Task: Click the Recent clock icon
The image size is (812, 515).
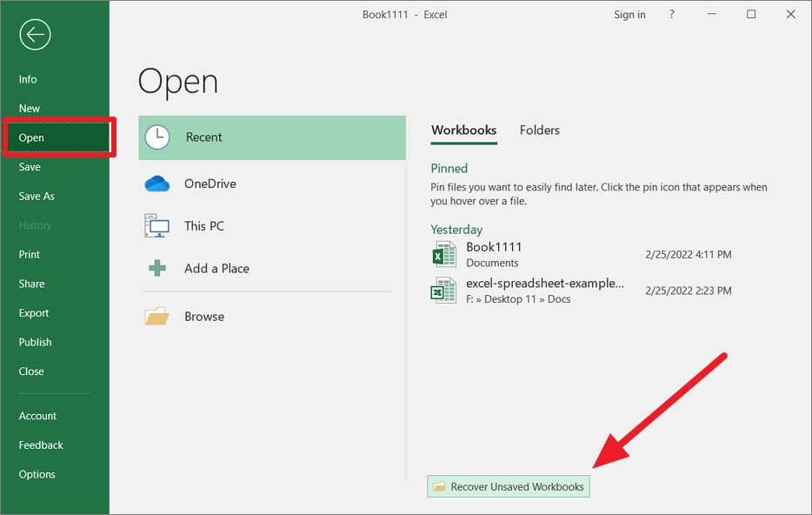Action: pyautogui.click(x=156, y=137)
